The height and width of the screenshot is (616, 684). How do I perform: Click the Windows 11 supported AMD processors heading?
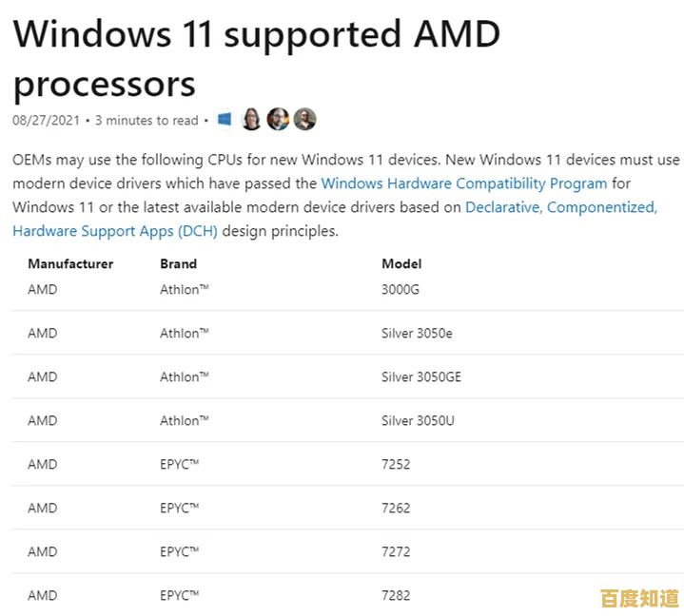click(x=256, y=57)
